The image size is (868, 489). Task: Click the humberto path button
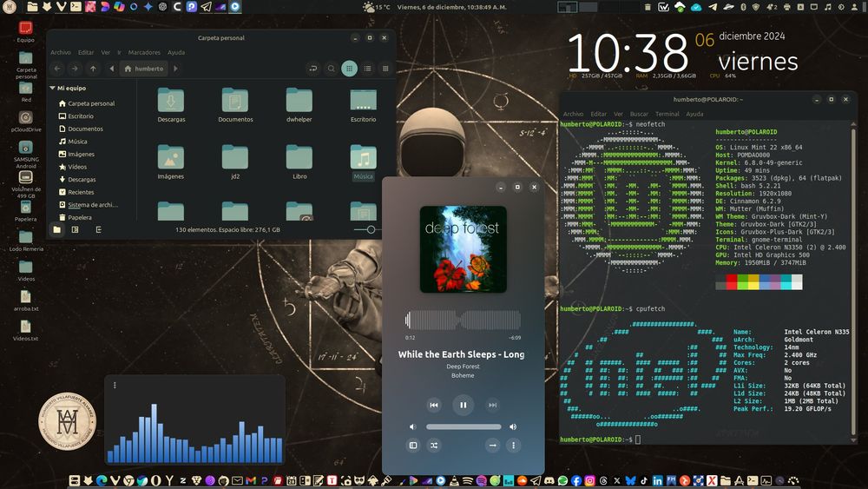pyautogui.click(x=144, y=69)
